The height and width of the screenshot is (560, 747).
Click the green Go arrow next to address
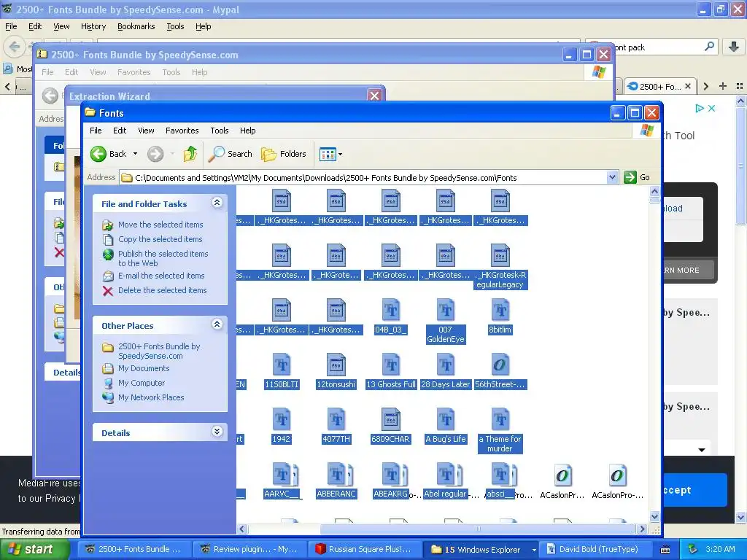tap(630, 177)
